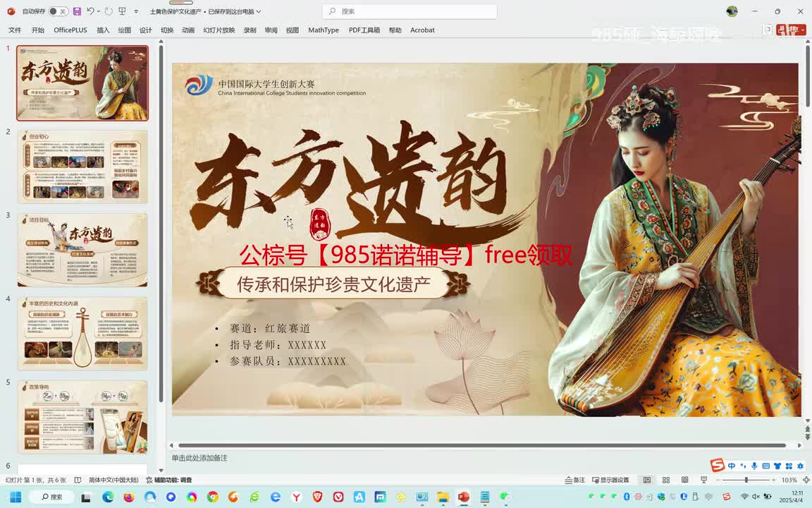
Task: Open Windows Start menu
Action: point(16,497)
